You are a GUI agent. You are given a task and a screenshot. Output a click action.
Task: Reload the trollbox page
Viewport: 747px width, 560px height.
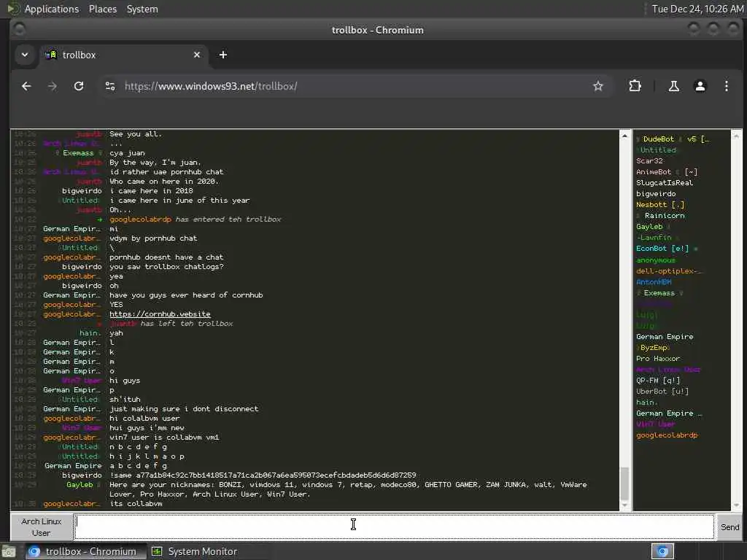click(x=79, y=86)
